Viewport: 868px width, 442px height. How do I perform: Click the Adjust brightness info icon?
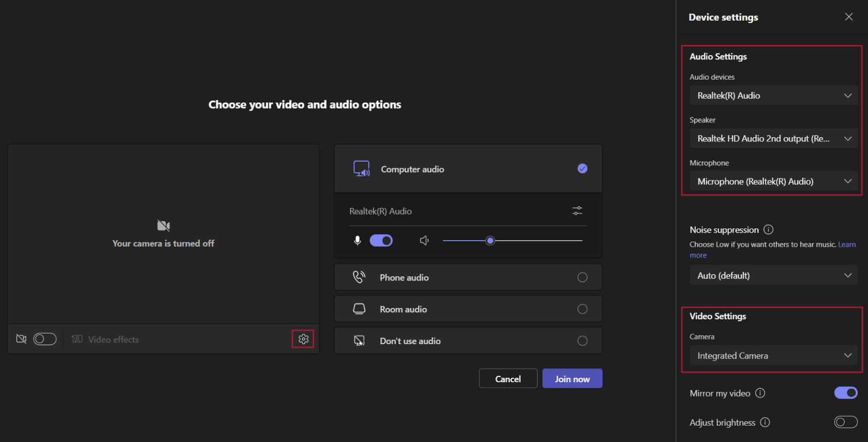coord(765,422)
